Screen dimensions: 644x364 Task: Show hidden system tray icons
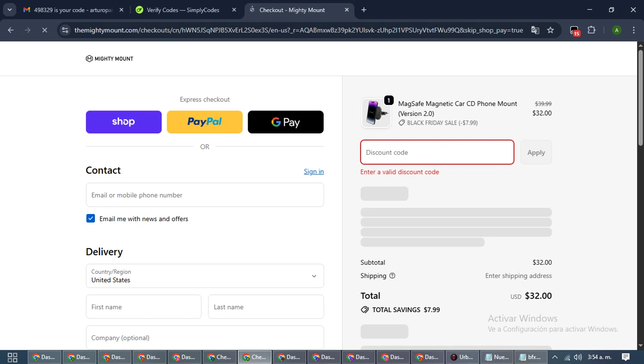click(x=555, y=357)
